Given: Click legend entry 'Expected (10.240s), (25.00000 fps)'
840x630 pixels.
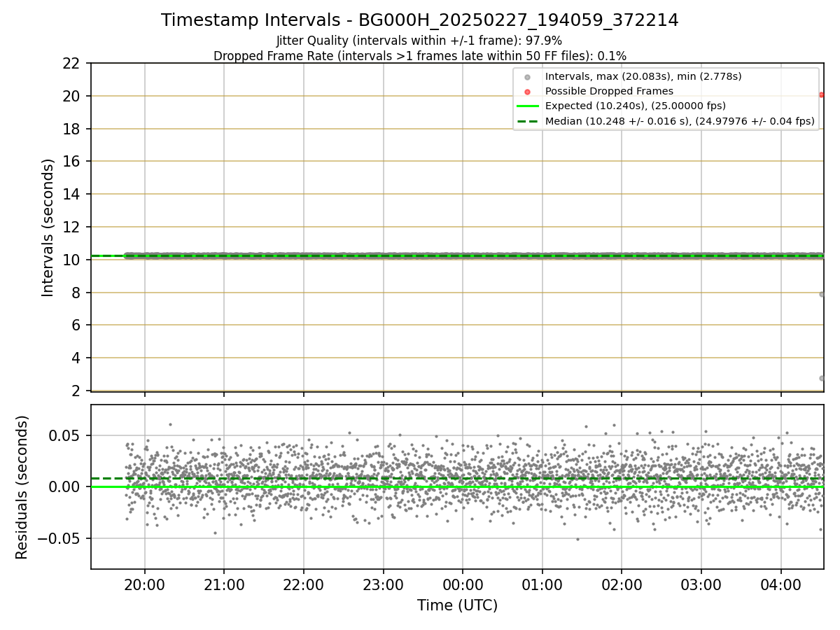Looking at the screenshot, I should 636,106.
